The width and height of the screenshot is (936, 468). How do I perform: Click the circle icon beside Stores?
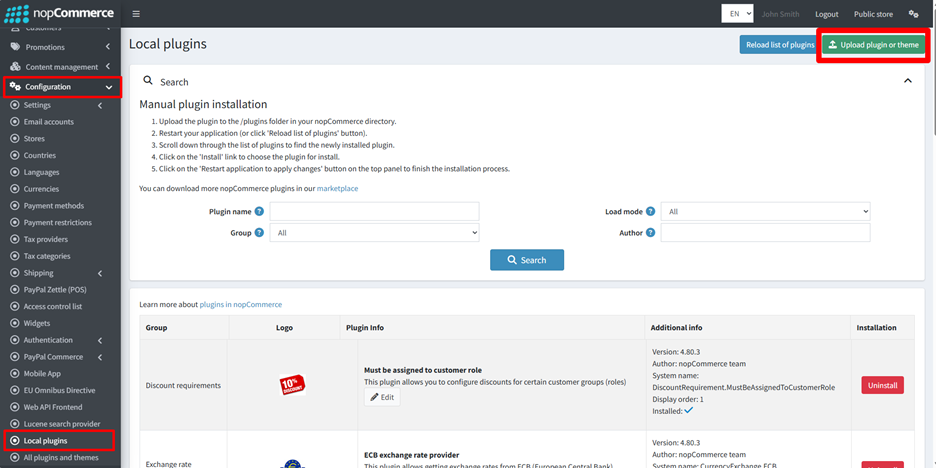click(x=15, y=138)
